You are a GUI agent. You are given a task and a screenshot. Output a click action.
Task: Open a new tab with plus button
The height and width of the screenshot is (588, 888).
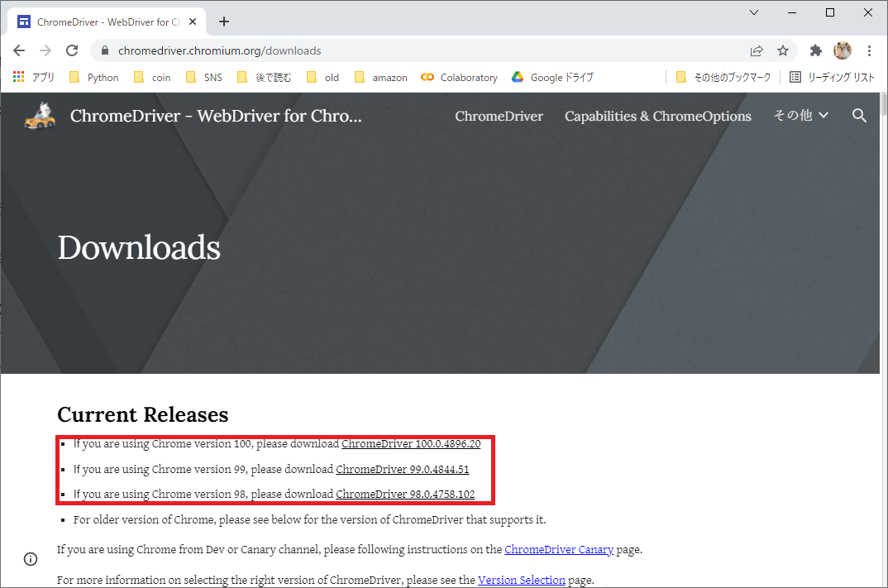coord(224,22)
